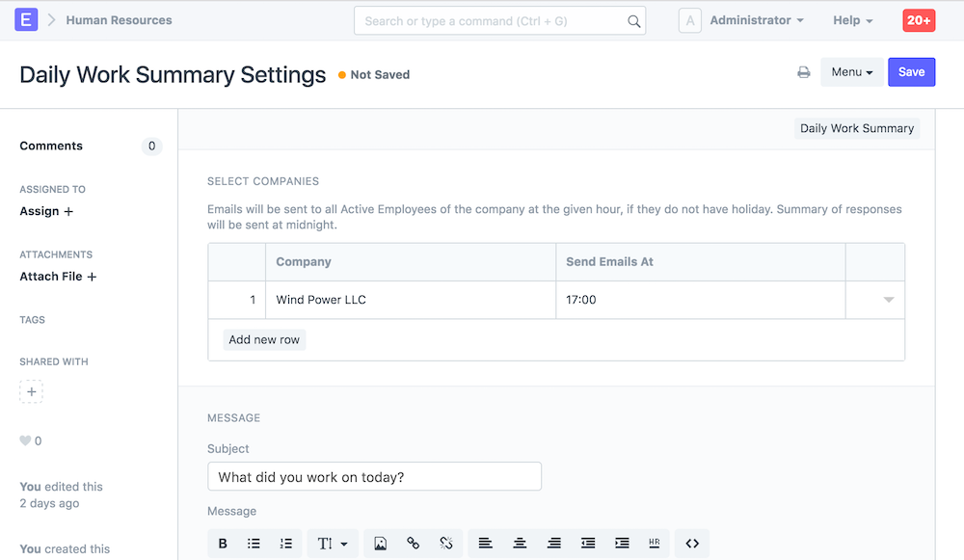Insert a numbered list
The image size is (964, 560).
[x=285, y=544]
